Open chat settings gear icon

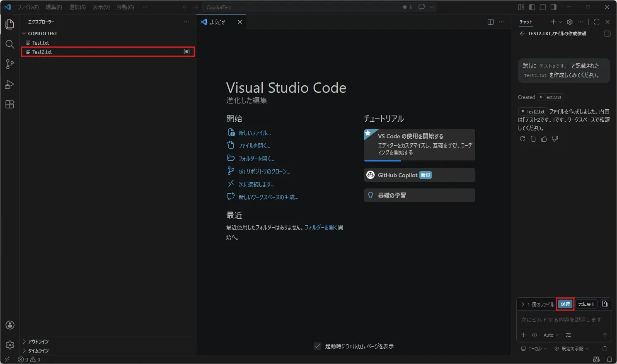[x=570, y=22]
